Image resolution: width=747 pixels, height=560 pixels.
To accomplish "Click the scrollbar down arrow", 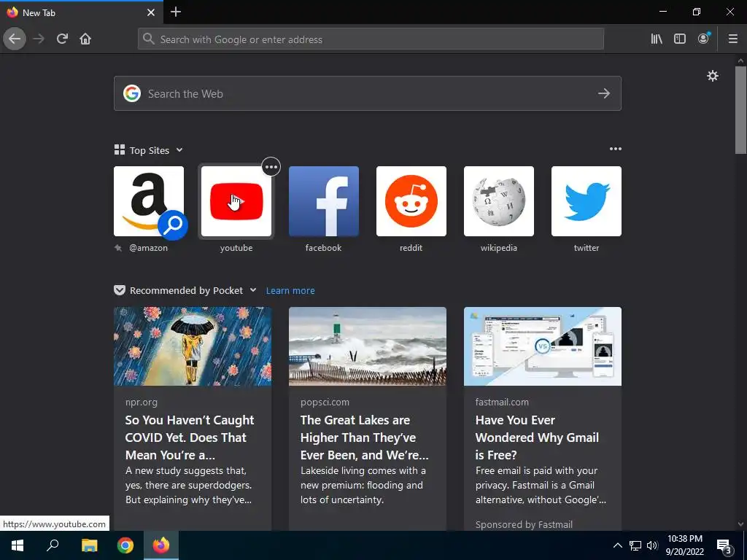I will [x=740, y=524].
